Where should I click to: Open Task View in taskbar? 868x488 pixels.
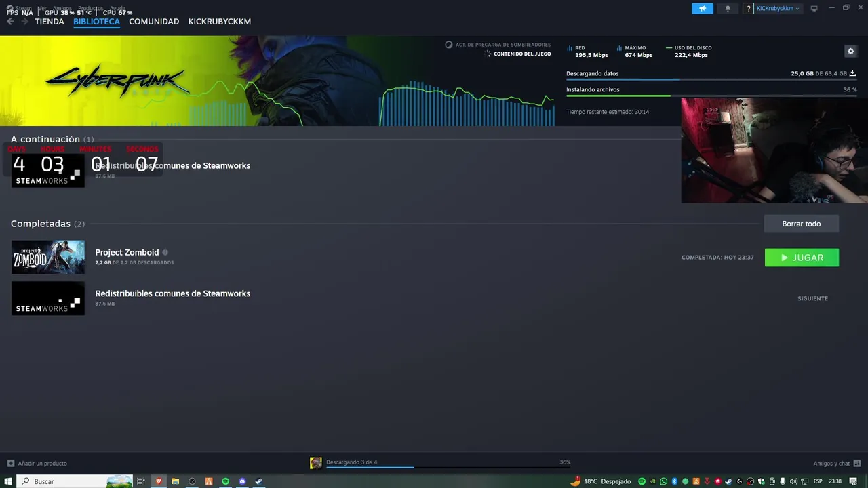click(x=141, y=481)
